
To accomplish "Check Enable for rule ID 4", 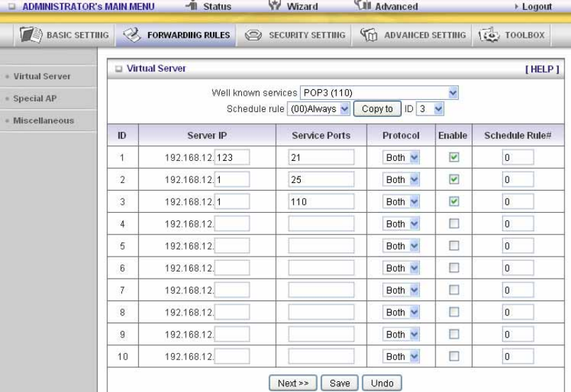I will point(454,223).
